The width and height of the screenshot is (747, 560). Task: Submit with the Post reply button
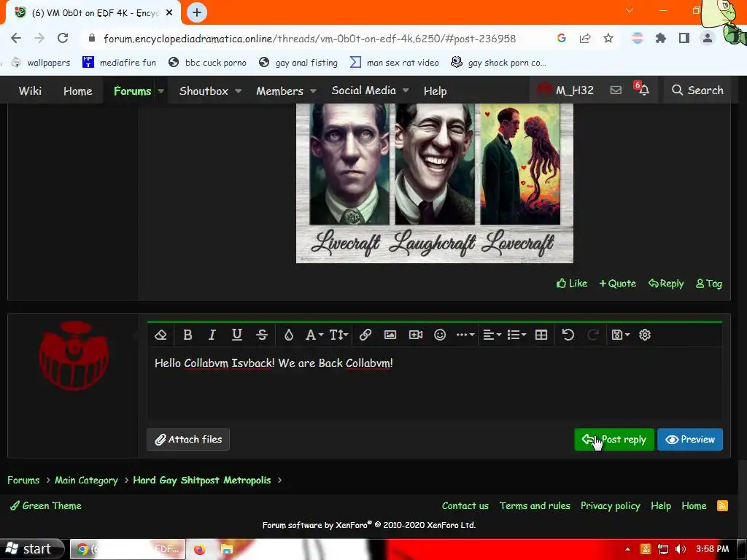(614, 439)
